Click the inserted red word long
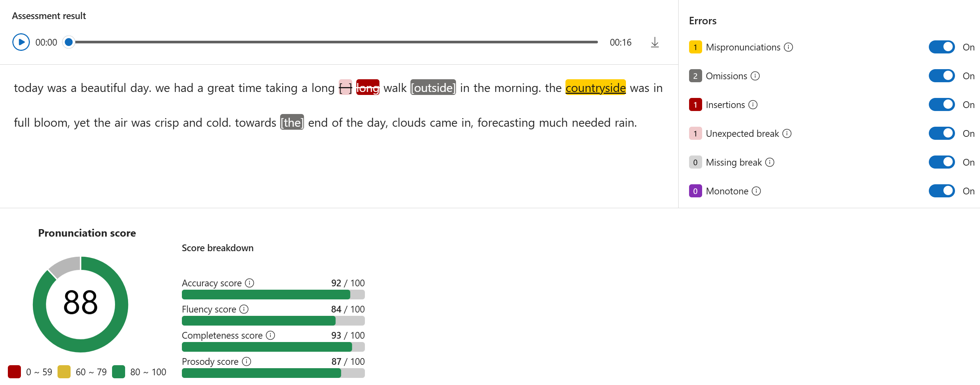This screenshot has height=385, width=980. [367, 88]
